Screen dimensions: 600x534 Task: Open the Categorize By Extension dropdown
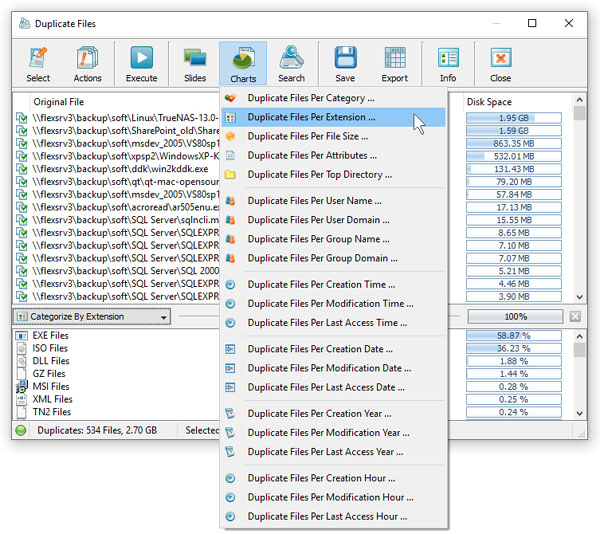pyautogui.click(x=92, y=317)
